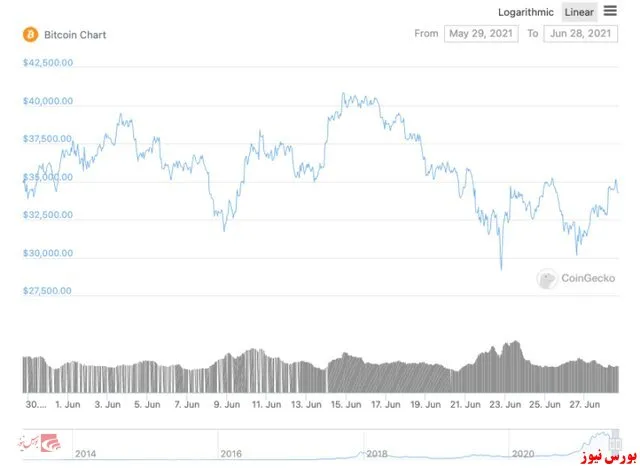The width and height of the screenshot is (640, 468).
Task: Click the CoinGecko watermark text
Action: coord(588,278)
